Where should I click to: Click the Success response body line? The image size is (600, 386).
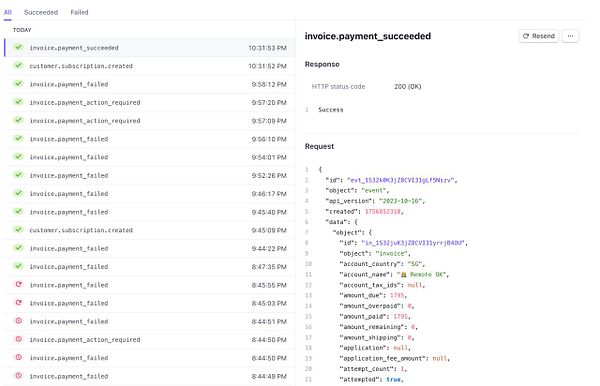[331, 110]
